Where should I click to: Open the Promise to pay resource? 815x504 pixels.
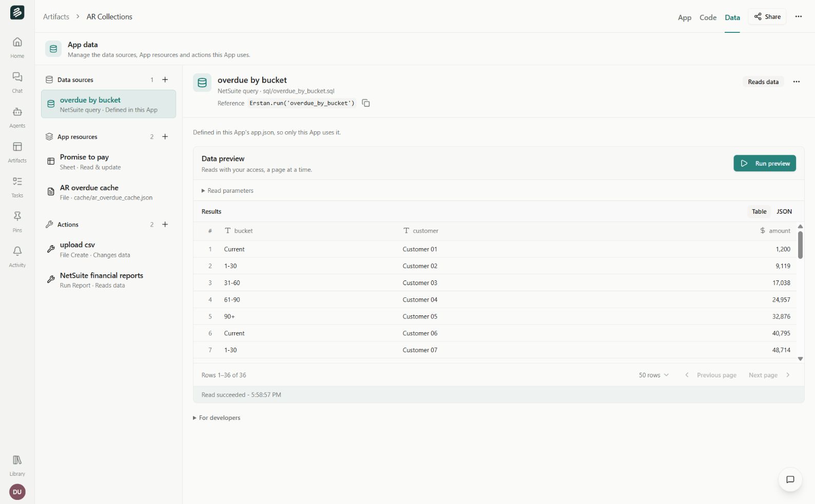(108, 162)
